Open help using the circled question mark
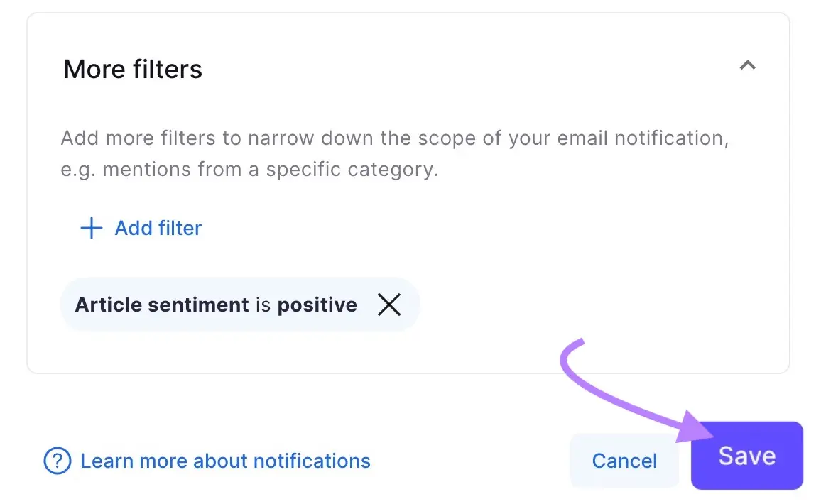This screenshot has width=821, height=504. tap(57, 461)
